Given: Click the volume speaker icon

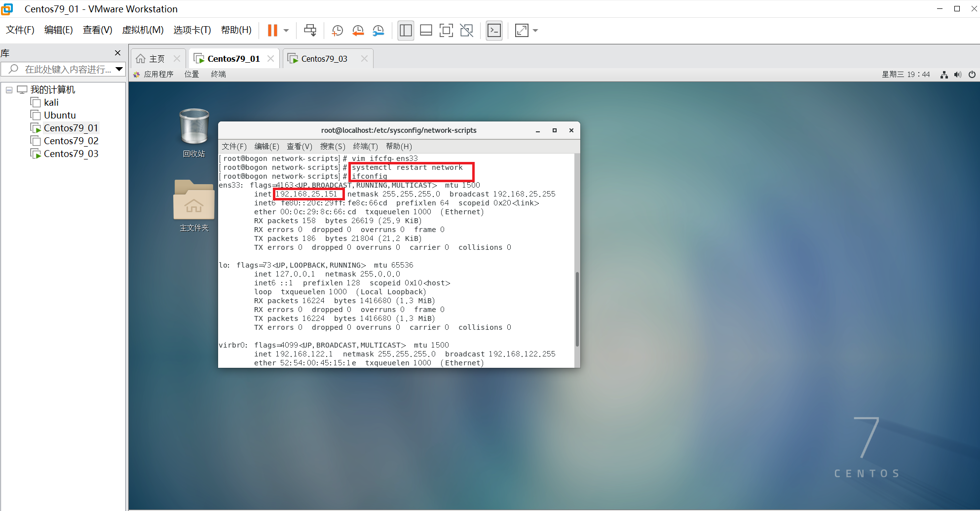Looking at the screenshot, I should coord(957,75).
